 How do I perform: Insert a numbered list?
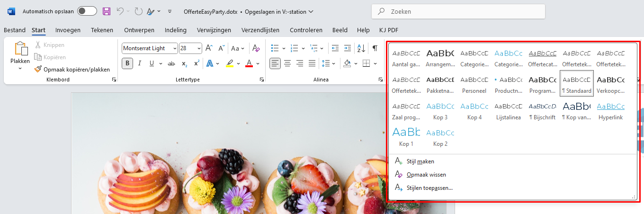(x=294, y=48)
